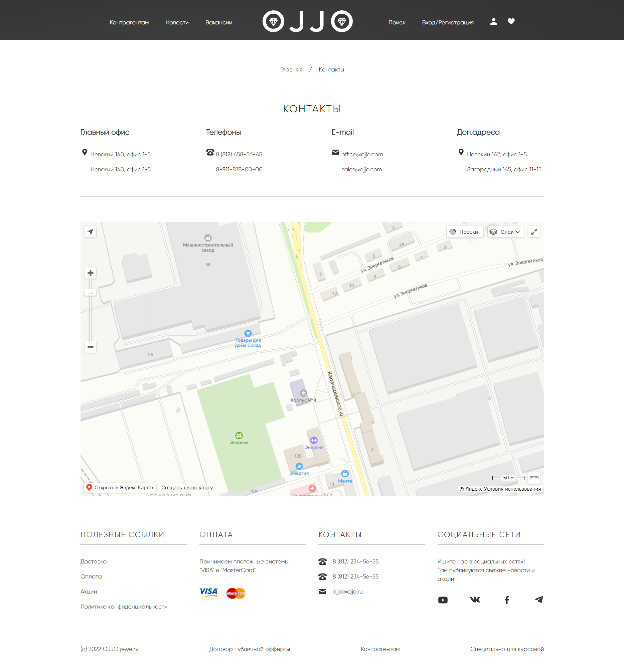
Task: Click the map geolocation arrow button
Action: [90, 232]
